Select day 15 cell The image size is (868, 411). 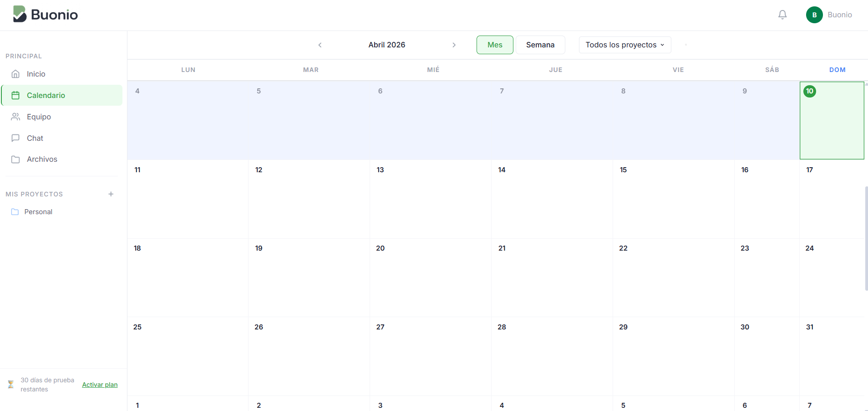pos(674,199)
